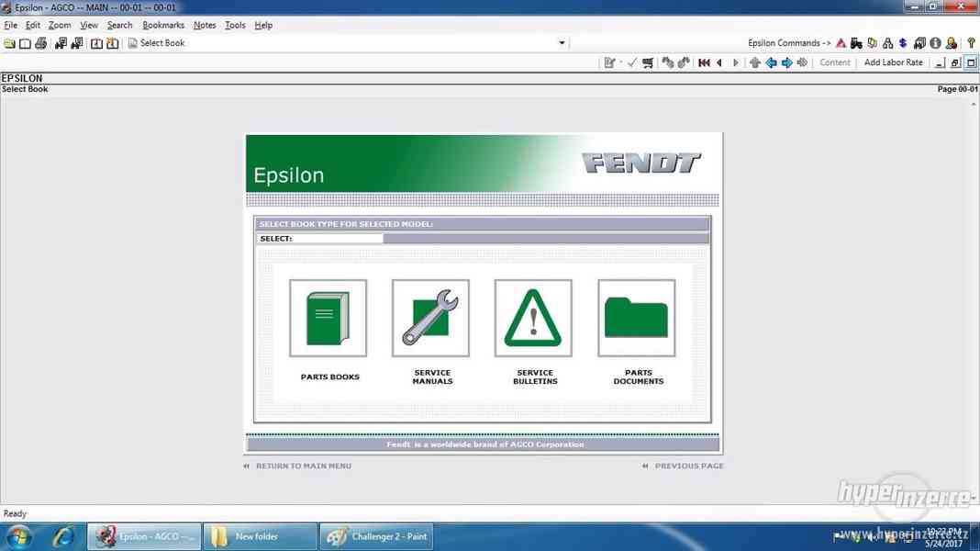Screen dimensions: 980x551
Task: Click Add Labor Rate button
Action: click(x=893, y=62)
